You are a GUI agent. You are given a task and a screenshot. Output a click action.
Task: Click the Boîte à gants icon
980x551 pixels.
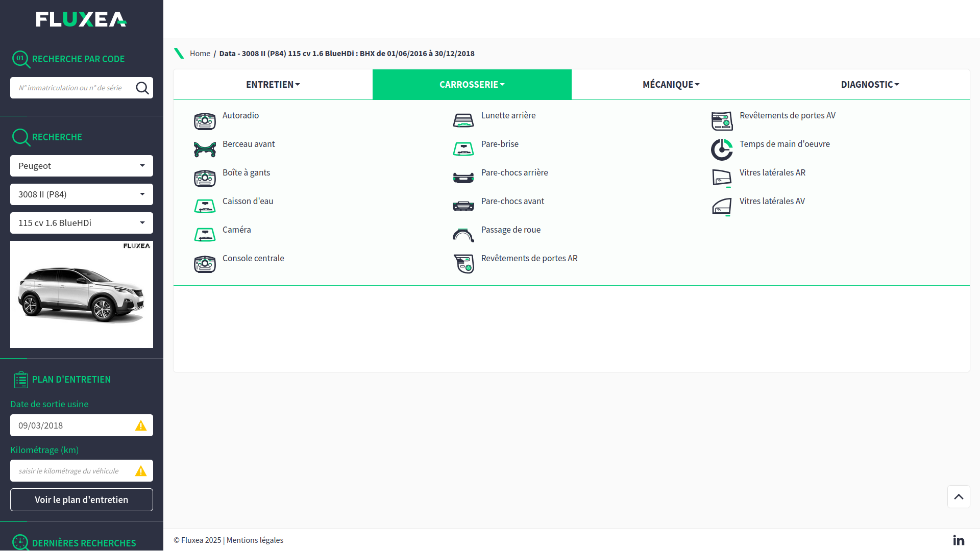[205, 179]
